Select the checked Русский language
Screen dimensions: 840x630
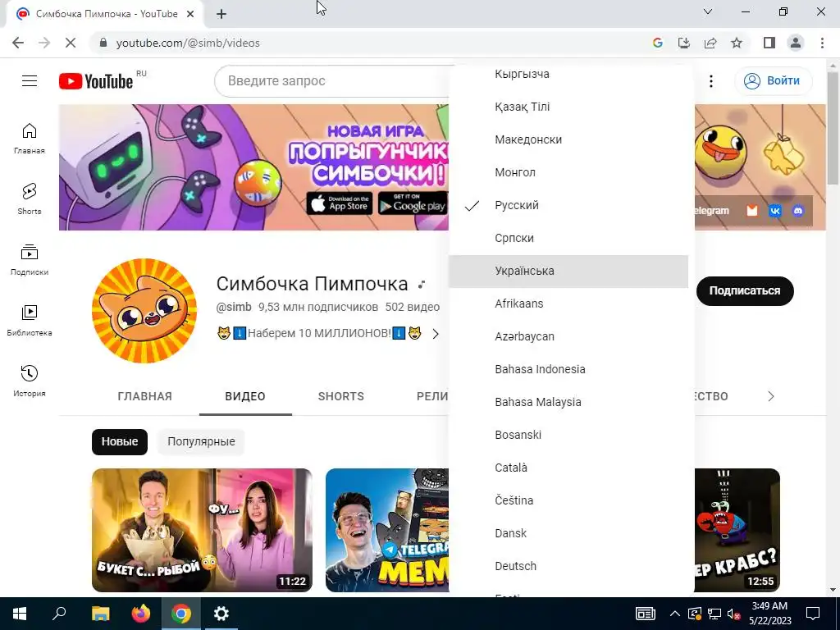[x=568, y=205]
